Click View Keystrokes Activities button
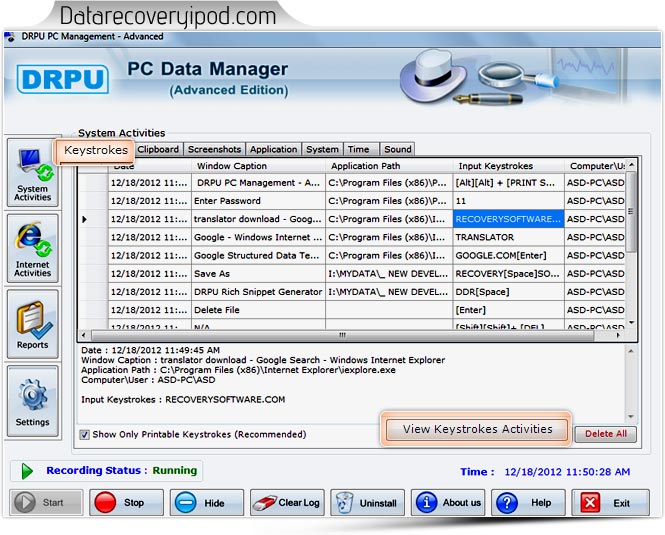Screen dimensions: 665x535 pyautogui.click(x=477, y=429)
